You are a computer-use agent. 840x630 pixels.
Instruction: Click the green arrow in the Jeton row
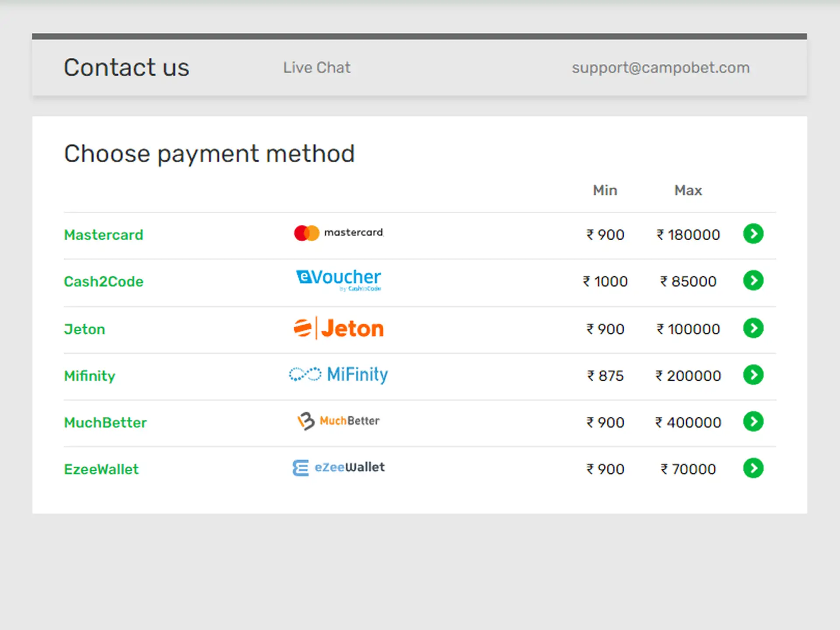pos(753,328)
